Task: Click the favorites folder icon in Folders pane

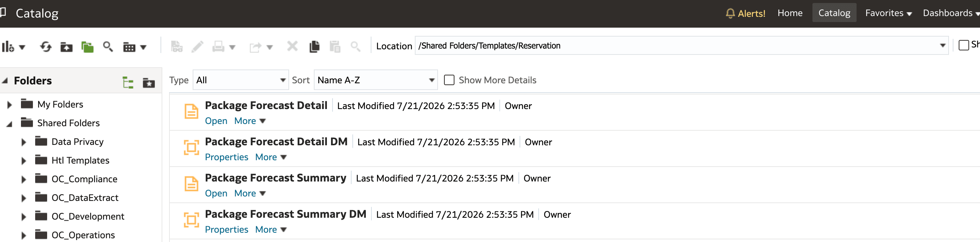Action: tap(149, 82)
